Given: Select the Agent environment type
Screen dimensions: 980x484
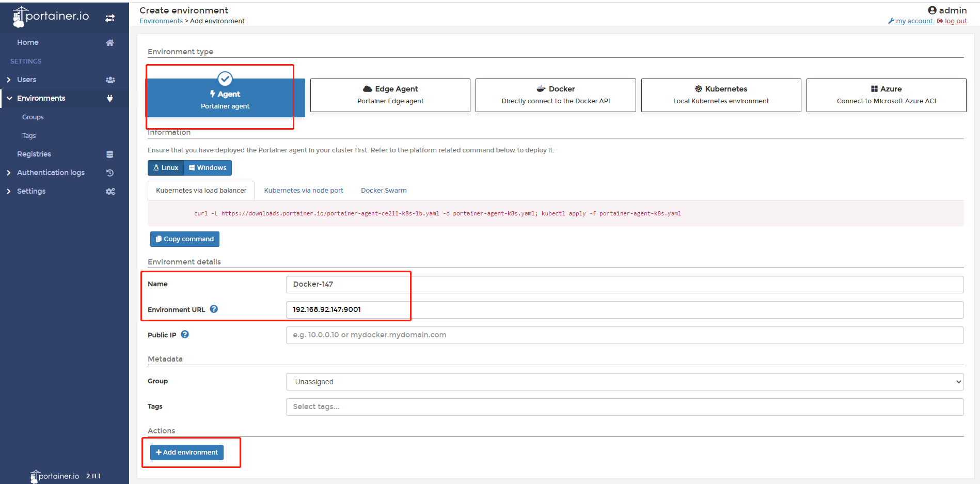Looking at the screenshot, I should (x=225, y=98).
